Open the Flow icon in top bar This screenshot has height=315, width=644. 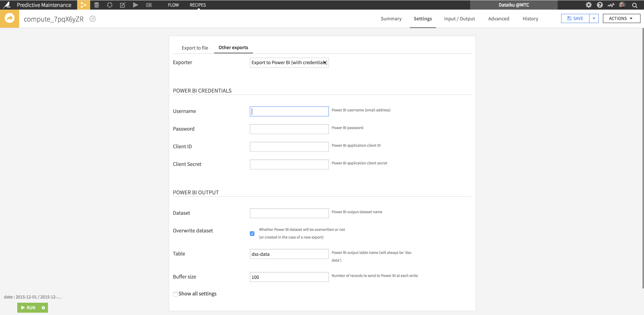pos(83,5)
